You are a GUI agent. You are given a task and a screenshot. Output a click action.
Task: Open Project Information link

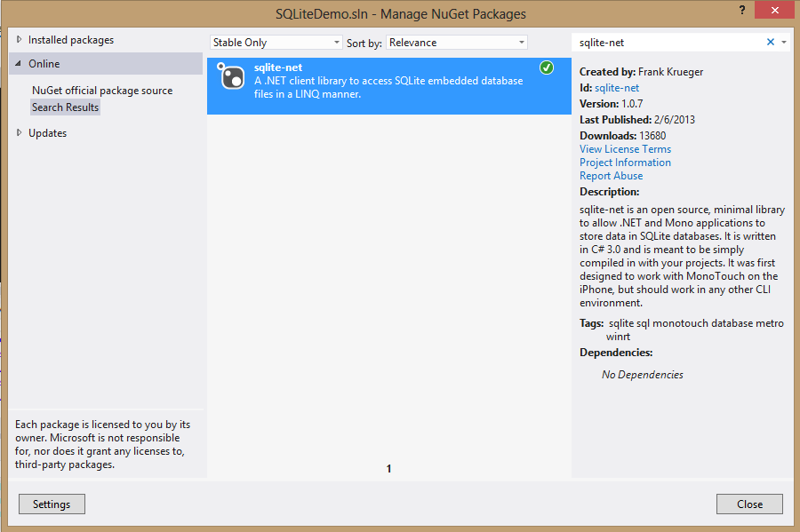[625, 162]
